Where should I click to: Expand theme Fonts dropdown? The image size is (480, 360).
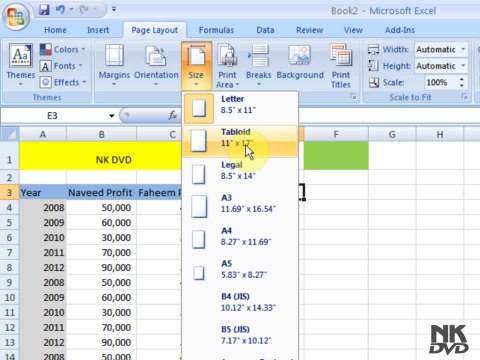pyautogui.click(x=61, y=66)
